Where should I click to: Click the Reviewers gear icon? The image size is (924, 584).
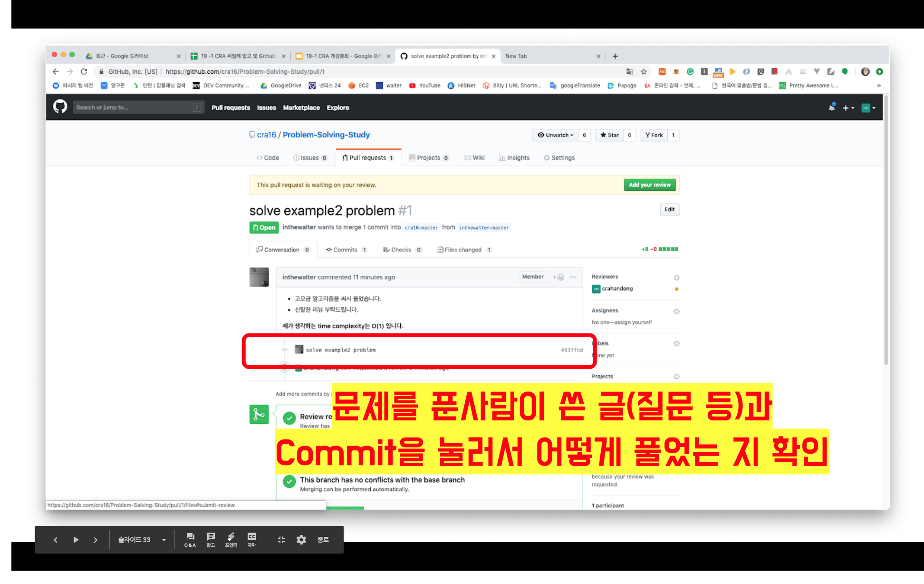click(x=676, y=277)
